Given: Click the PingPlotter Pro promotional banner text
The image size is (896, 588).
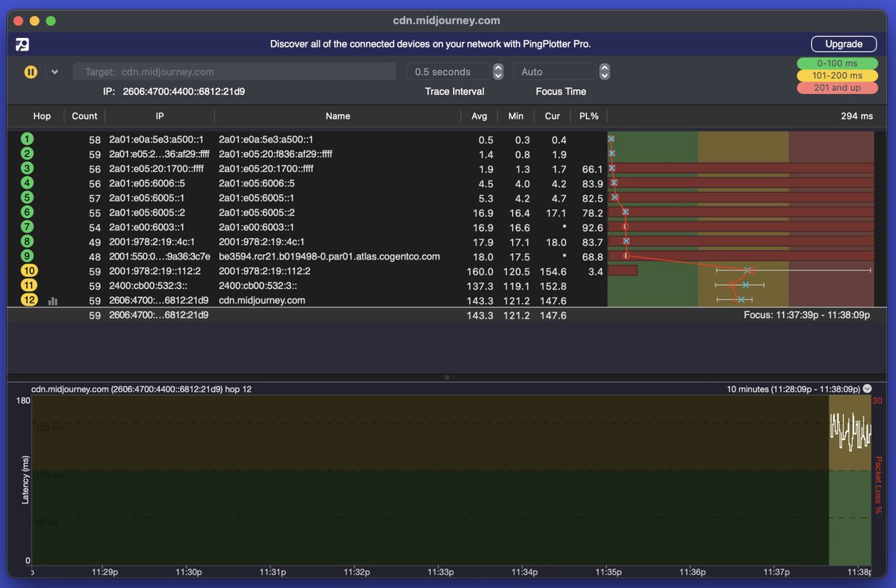Looking at the screenshot, I should tap(430, 44).
